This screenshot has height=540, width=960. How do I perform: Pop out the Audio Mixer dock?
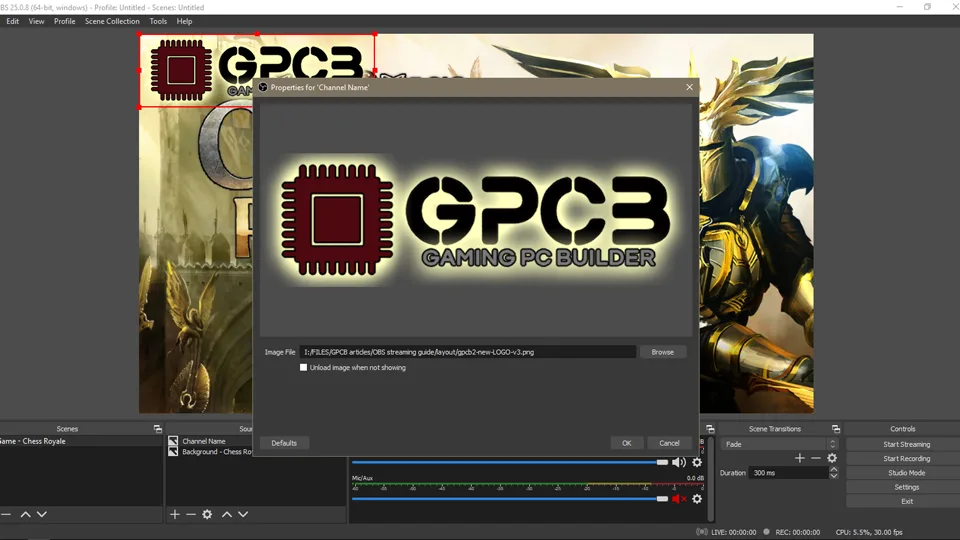click(x=710, y=429)
